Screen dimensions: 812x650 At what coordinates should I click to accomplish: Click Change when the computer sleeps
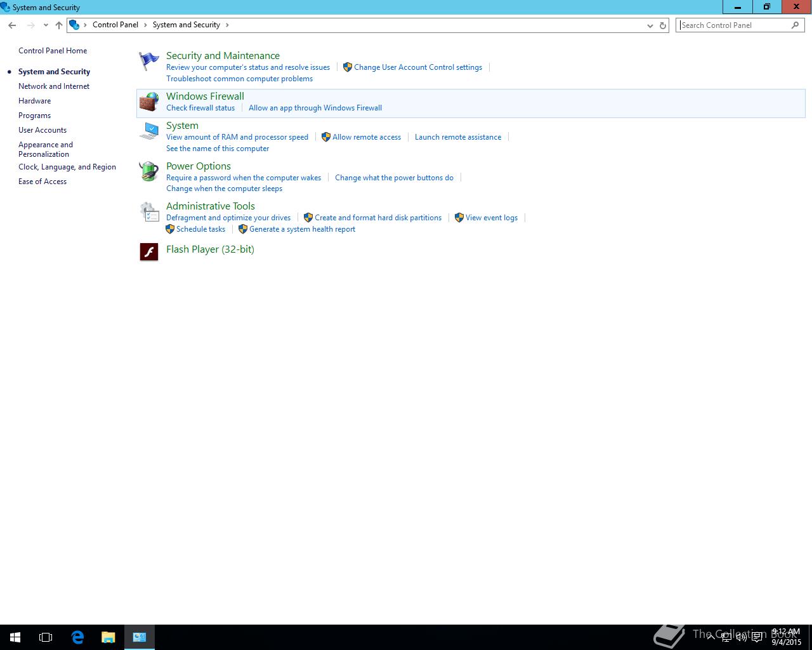point(224,189)
